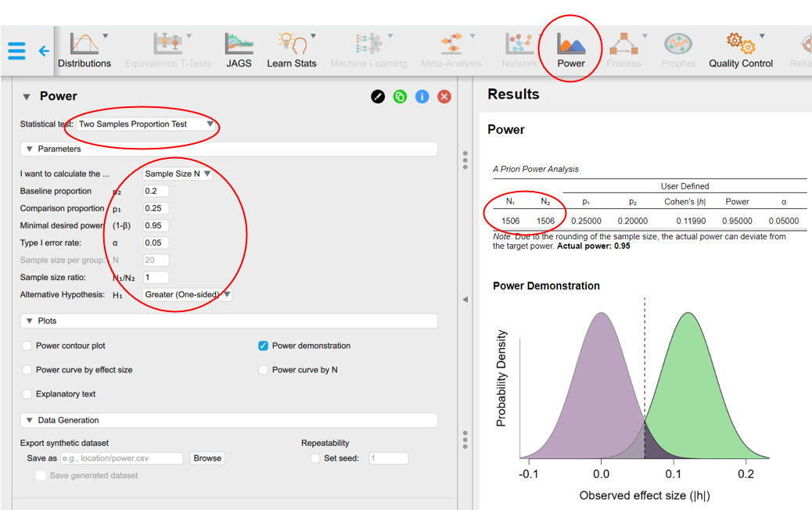Open the Equivalence T-Tests module
Image resolution: width=812 pixels, height=510 pixels.
(x=167, y=50)
